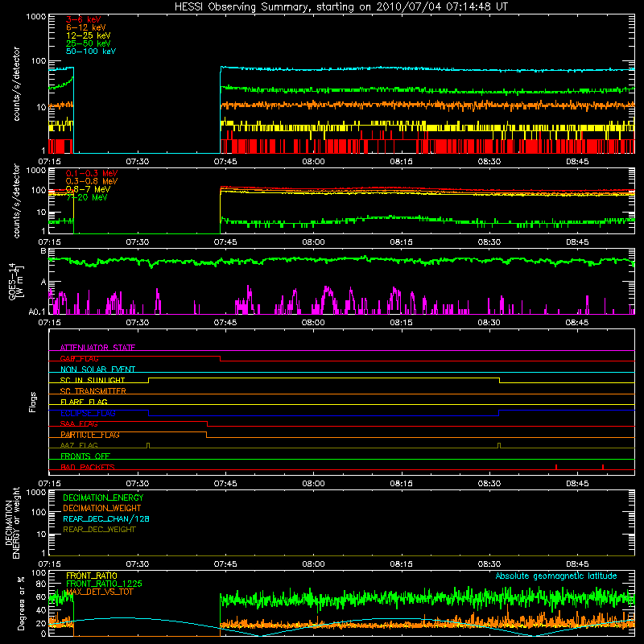Pick the 'SAA_FLAG' flag label
Viewport: 644px width, 644px height.
[79, 424]
